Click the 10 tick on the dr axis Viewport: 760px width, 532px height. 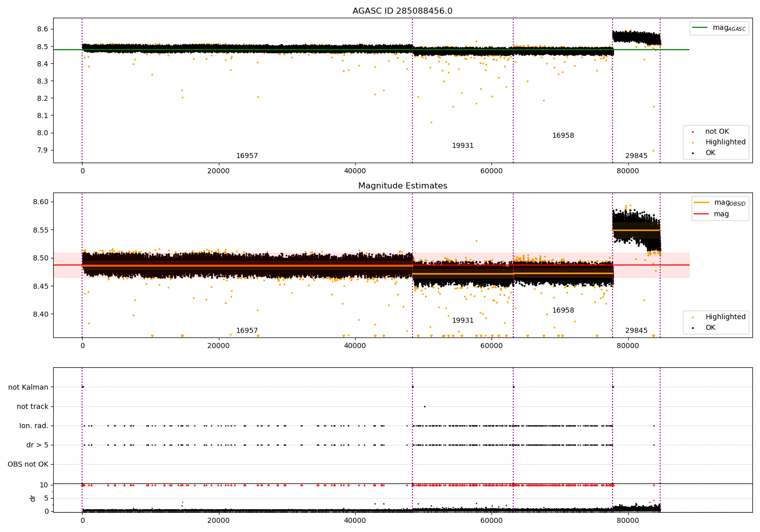click(44, 485)
